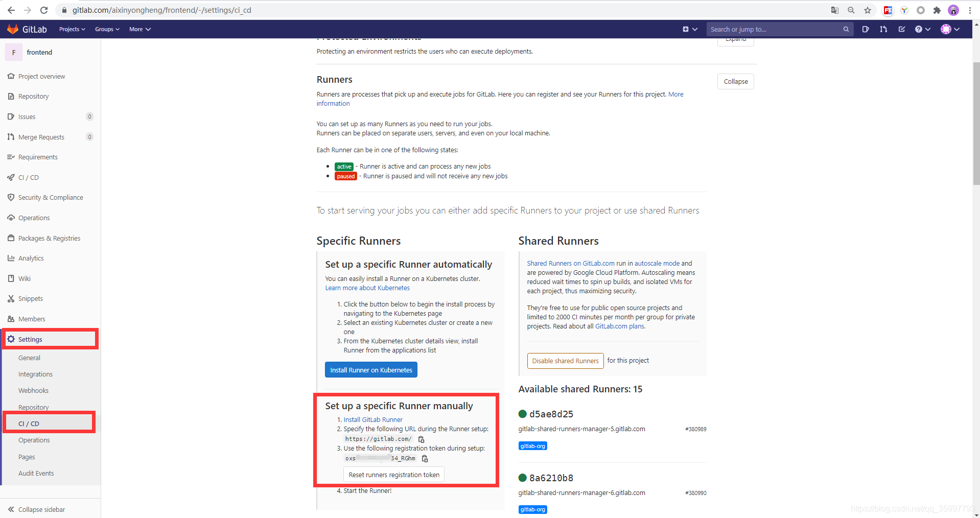Open your merge requests from top bar

(883, 29)
